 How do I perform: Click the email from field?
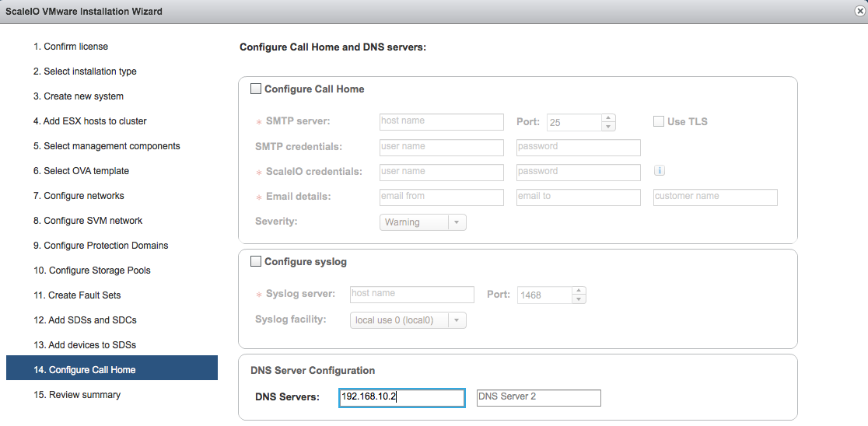point(441,197)
